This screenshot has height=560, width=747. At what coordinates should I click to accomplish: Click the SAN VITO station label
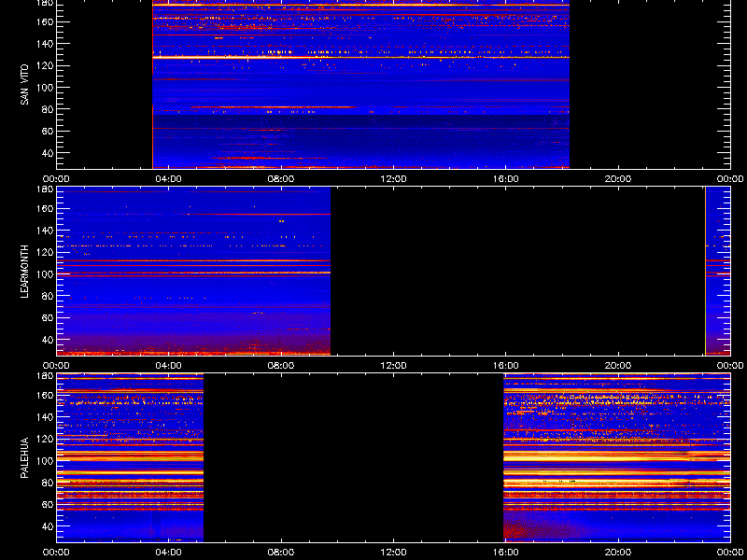(24, 85)
